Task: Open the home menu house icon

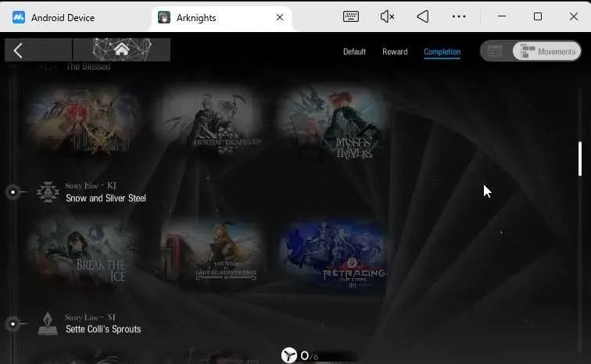Action: coord(121,49)
